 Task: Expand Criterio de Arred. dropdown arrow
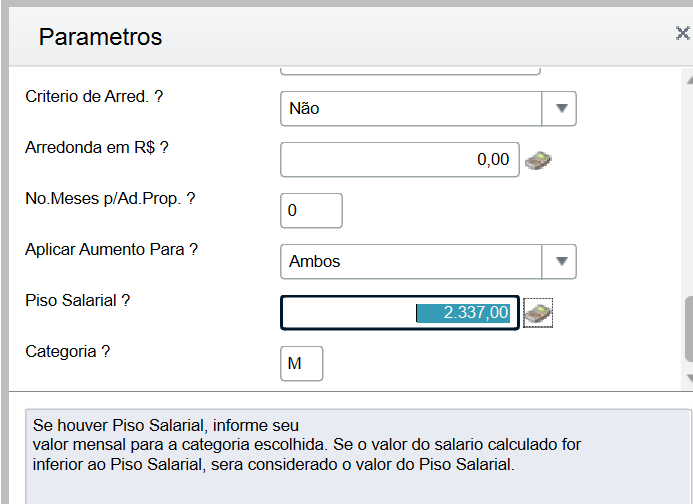tap(560, 108)
